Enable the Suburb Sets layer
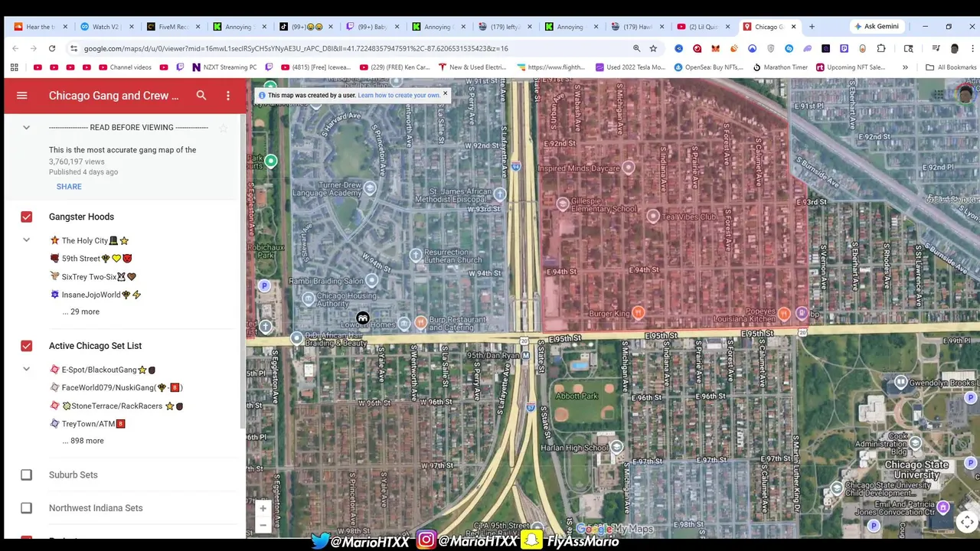This screenshot has height=551, width=980. (x=26, y=475)
